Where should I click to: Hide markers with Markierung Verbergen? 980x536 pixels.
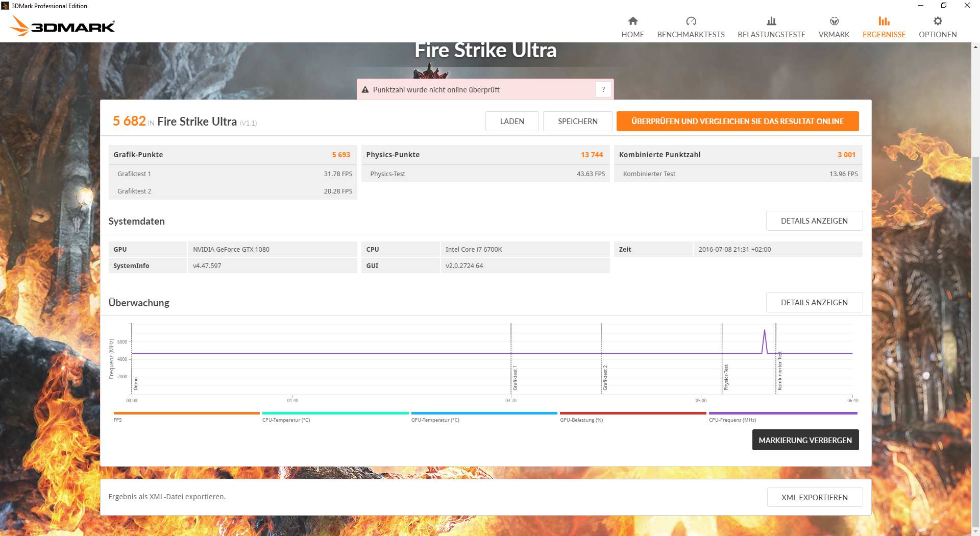click(805, 440)
